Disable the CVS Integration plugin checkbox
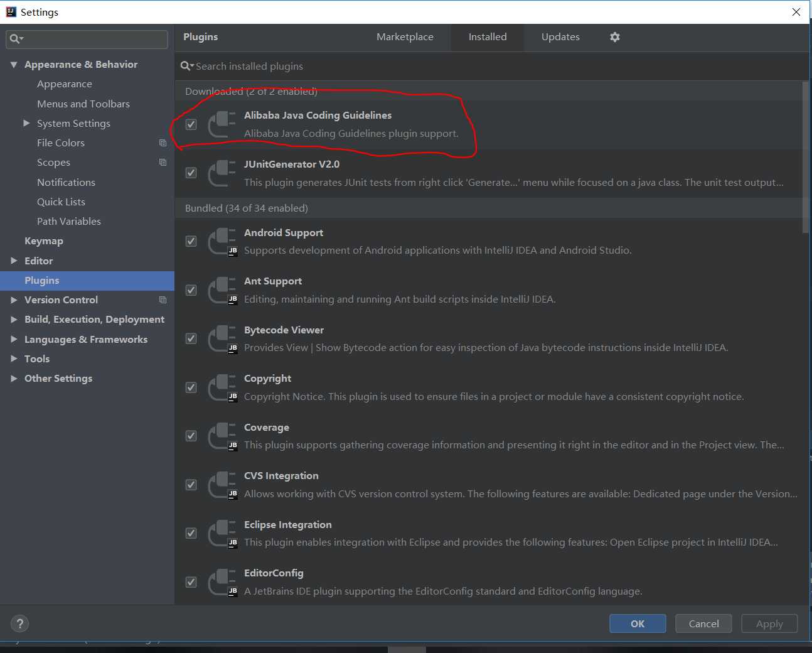The height and width of the screenshot is (653, 812). (191, 485)
